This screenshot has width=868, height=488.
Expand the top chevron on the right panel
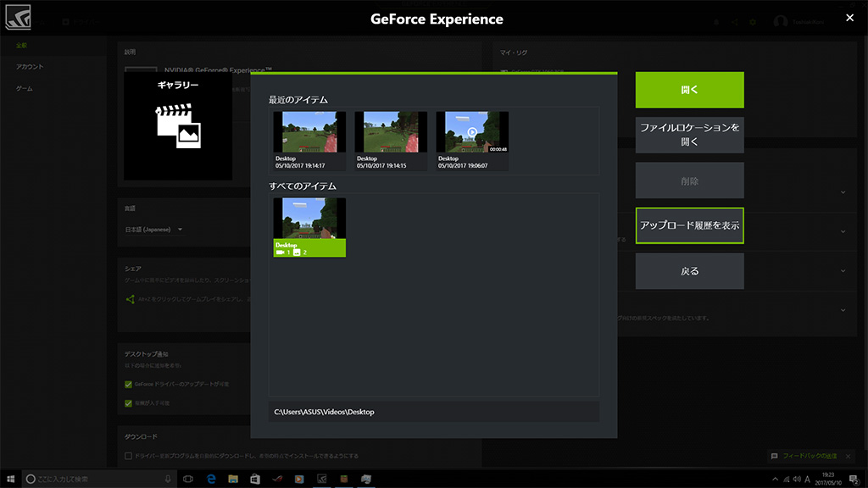point(842,192)
